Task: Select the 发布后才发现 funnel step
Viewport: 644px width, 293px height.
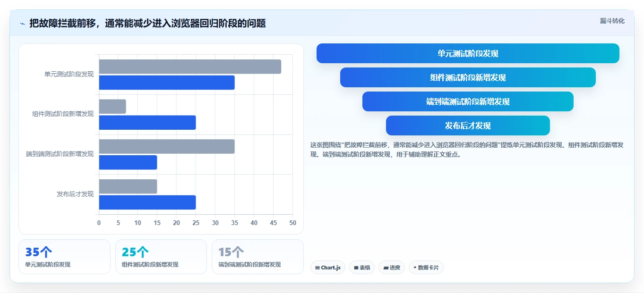Action: tap(468, 126)
